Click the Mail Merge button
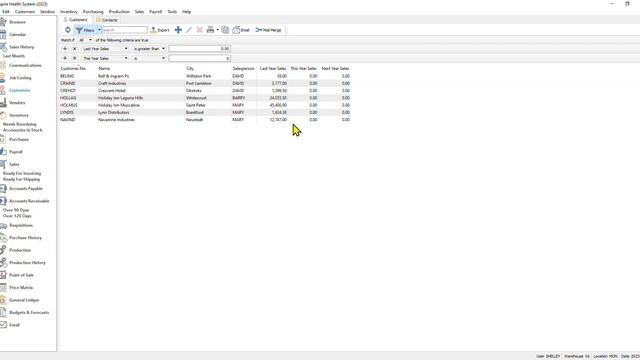The width and height of the screenshot is (640, 360). (x=268, y=30)
